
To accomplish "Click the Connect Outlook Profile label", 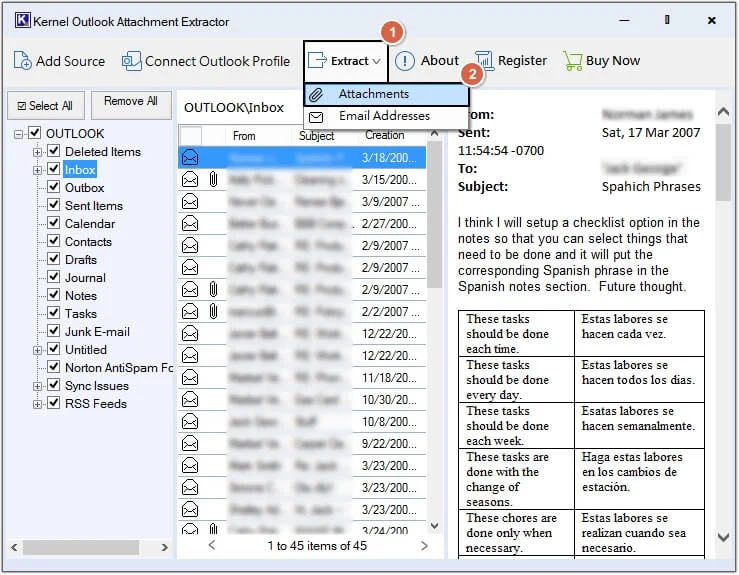I will click(x=217, y=61).
